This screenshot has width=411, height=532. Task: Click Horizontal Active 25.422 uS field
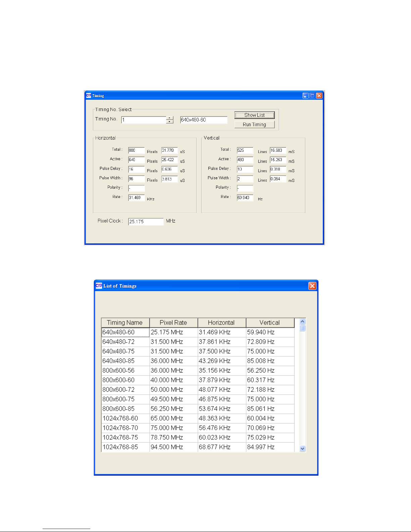(169, 160)
